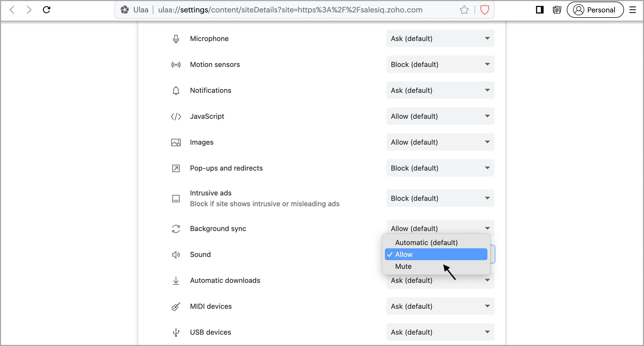
Task: Open the USB devices dropdown
Action: coord(440,332)
